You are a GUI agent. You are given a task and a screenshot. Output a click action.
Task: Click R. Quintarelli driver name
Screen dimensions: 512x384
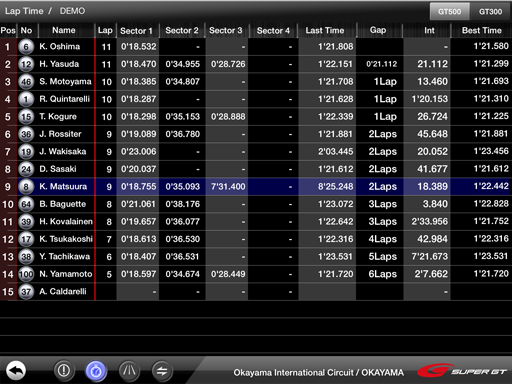pos(65,99)
